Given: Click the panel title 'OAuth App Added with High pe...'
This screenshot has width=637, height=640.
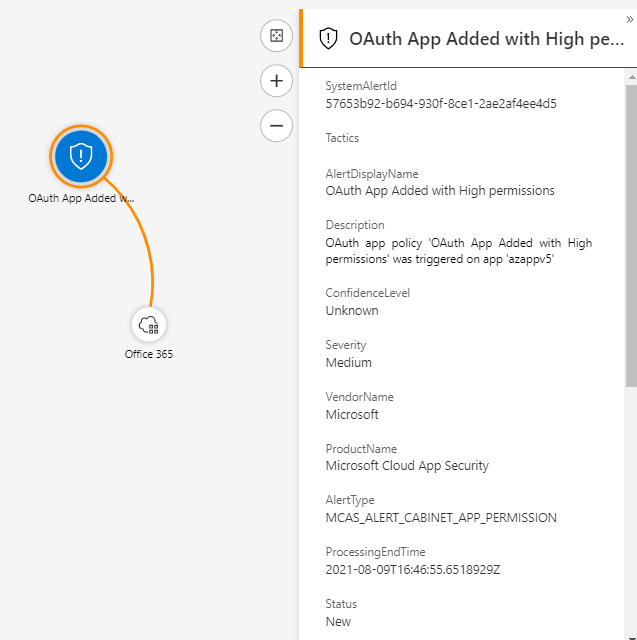Looking at the screenshot, I should click(x=486, y=39).
